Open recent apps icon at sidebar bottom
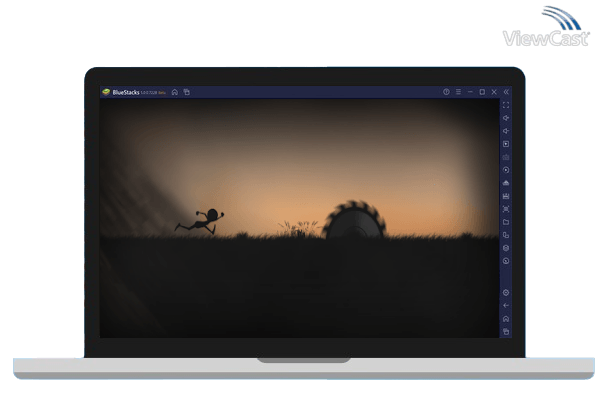Screen dimensions: 602x414 point(506,331)
